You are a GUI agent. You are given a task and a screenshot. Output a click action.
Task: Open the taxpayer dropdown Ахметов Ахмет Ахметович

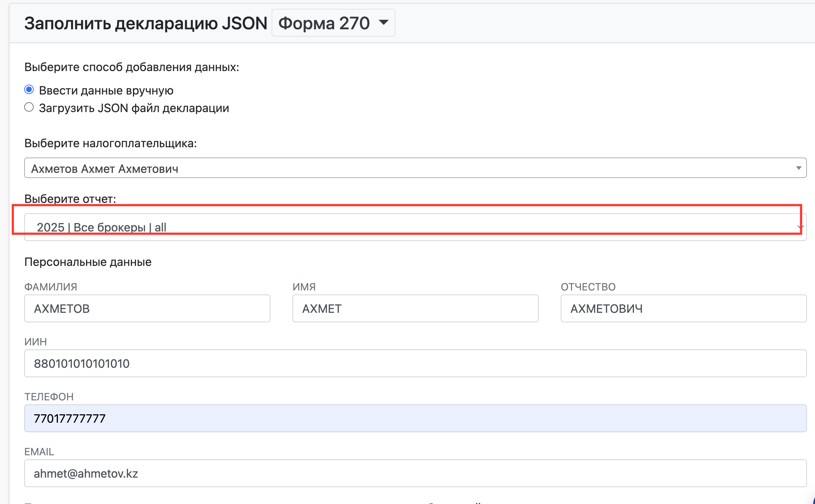415,168
